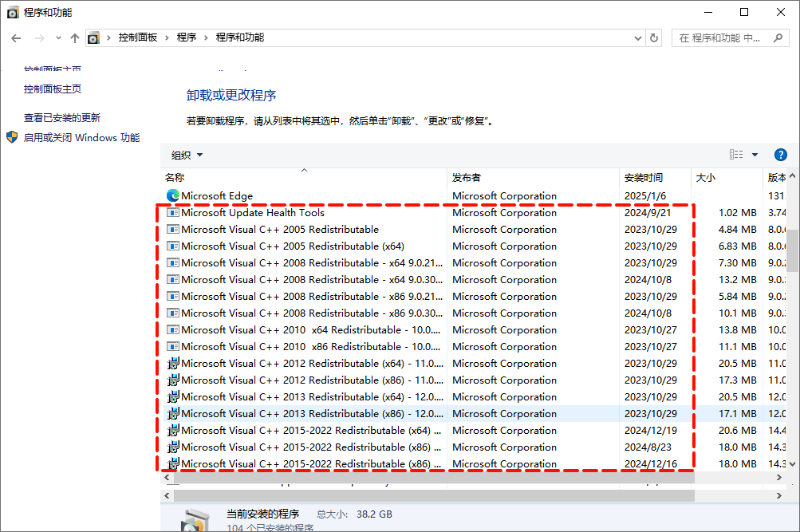Viewport: 800px width, 532px height.
Task: Open the 组织 dropdown menu
Action: [x=187, y=155]
